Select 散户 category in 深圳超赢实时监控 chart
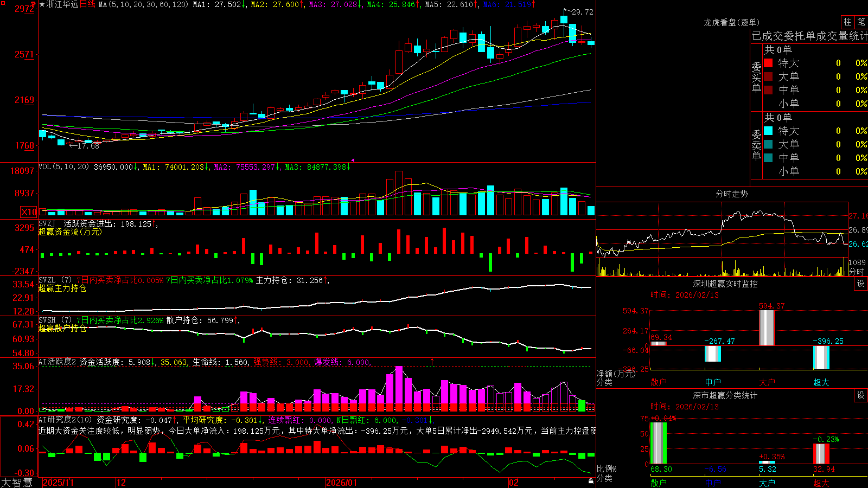868x488 pixels. click(x=659, y=382)
